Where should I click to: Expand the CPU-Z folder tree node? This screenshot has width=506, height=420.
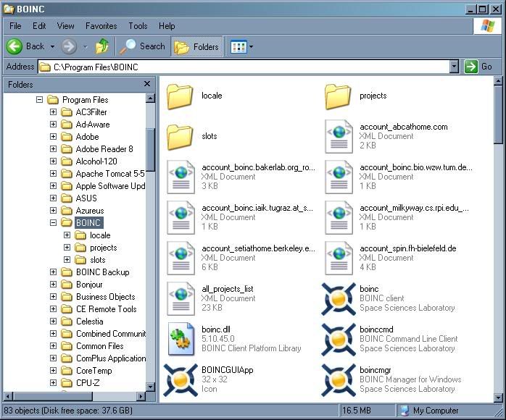pyautogui.click(x=53, y=382)
